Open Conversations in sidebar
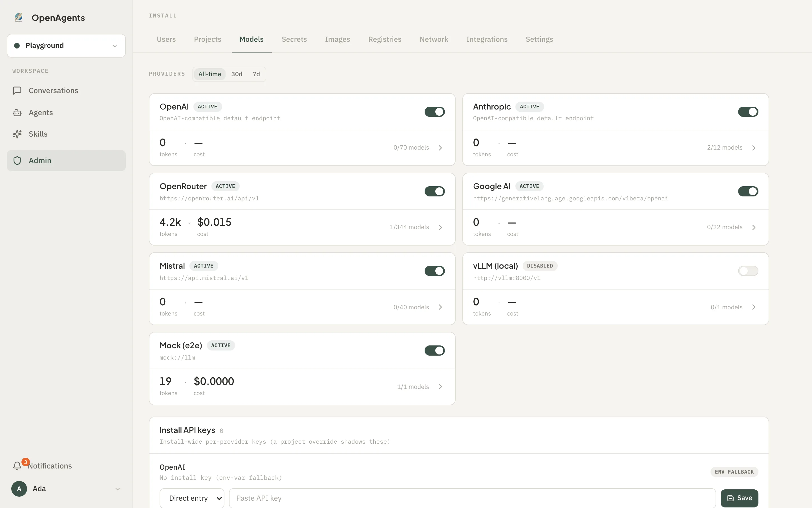Screen dimensions: 812x508 pos(66,90)
